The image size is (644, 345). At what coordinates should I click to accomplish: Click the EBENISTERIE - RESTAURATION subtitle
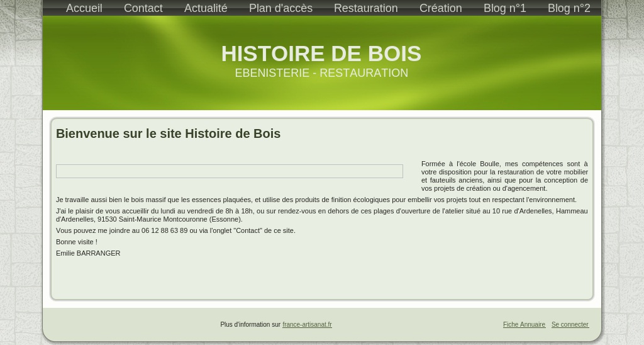point(321,73)
